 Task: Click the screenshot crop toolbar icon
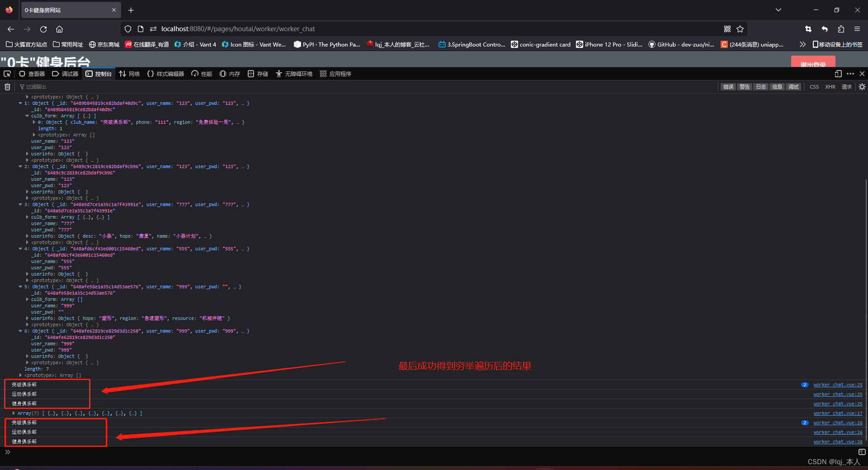808,29
